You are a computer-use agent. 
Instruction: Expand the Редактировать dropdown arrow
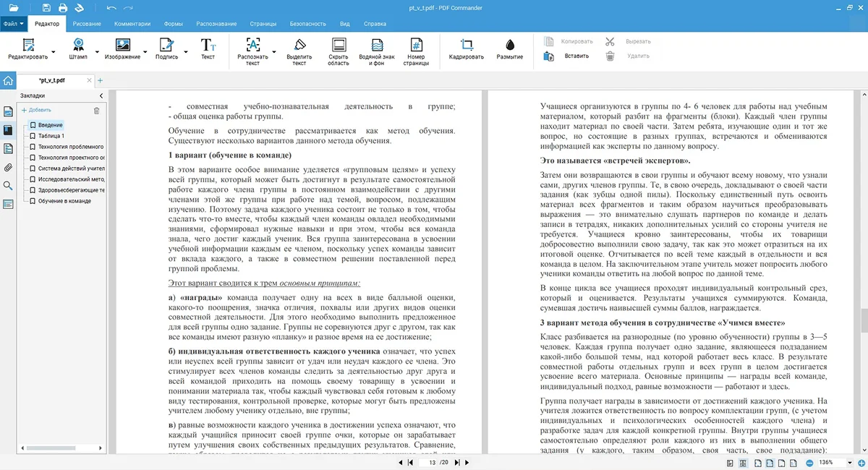[x=53, y=52]
